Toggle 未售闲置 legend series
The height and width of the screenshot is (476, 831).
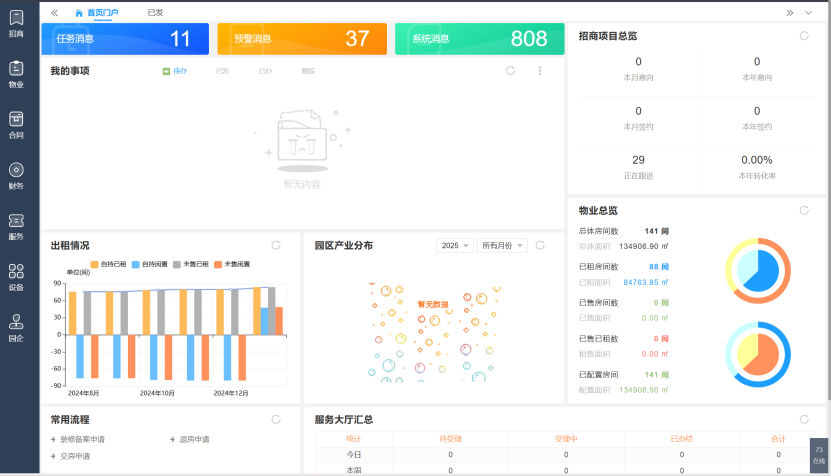232,264
